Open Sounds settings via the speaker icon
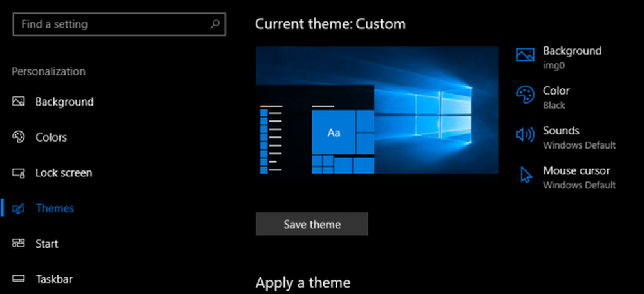 click(x=526, y=135)
